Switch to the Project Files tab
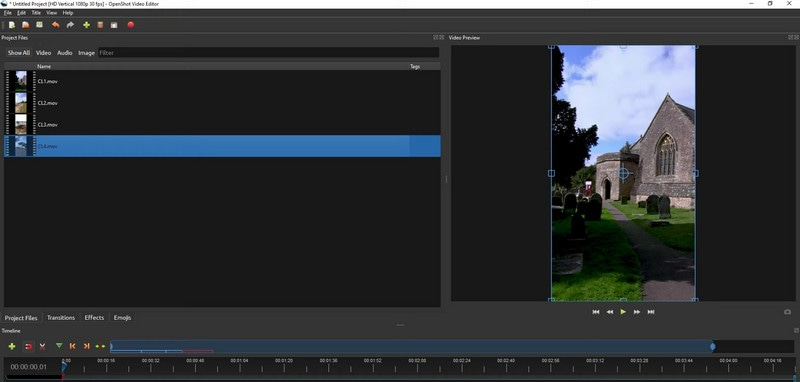 pyautogui.click(x=21, y=318)
